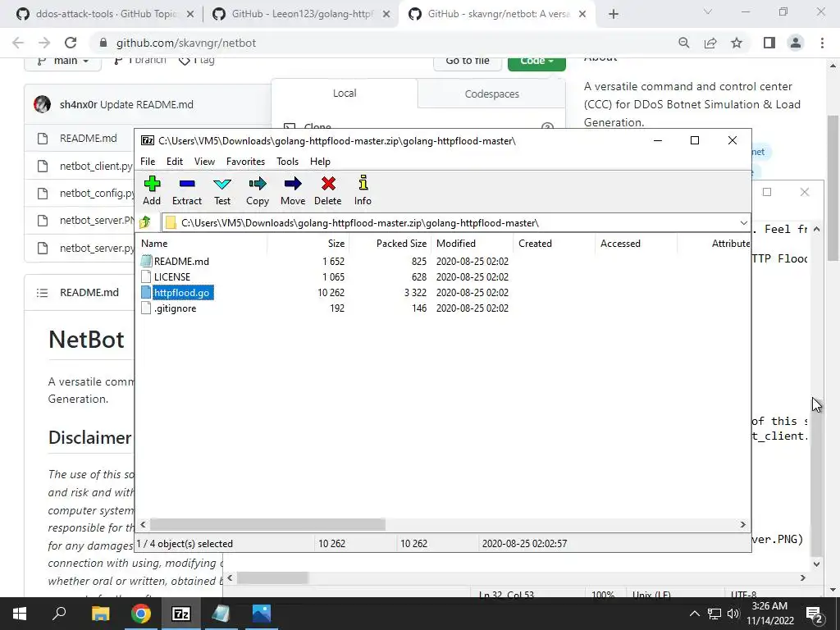Open the Photos app from the taskbar
Viewport: 840px width, 630px height.
(x=262, y=614)
